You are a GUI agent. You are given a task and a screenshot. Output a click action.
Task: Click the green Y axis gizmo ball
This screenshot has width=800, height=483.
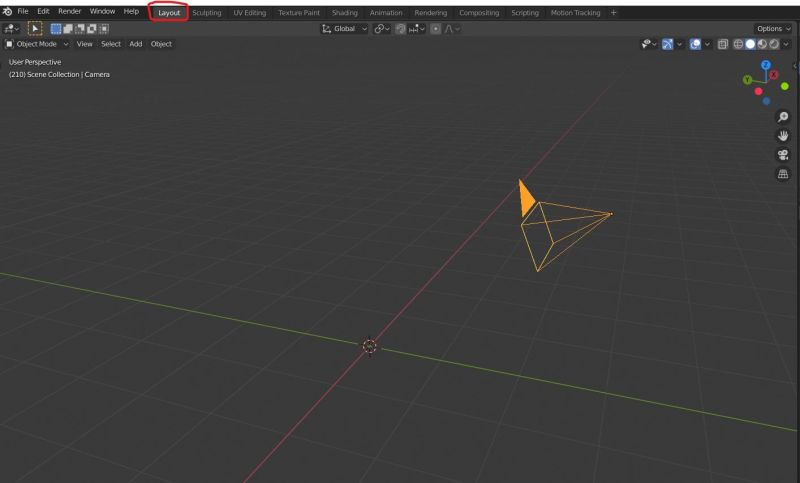tap(747, 80)
